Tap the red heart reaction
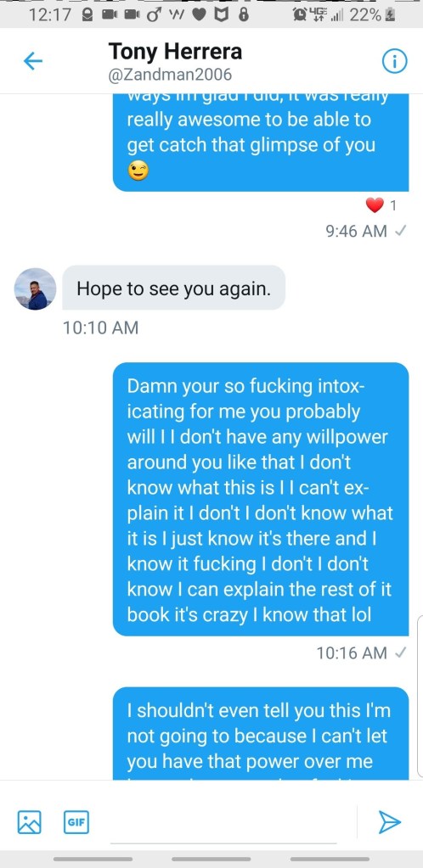 tap(375, 205)
